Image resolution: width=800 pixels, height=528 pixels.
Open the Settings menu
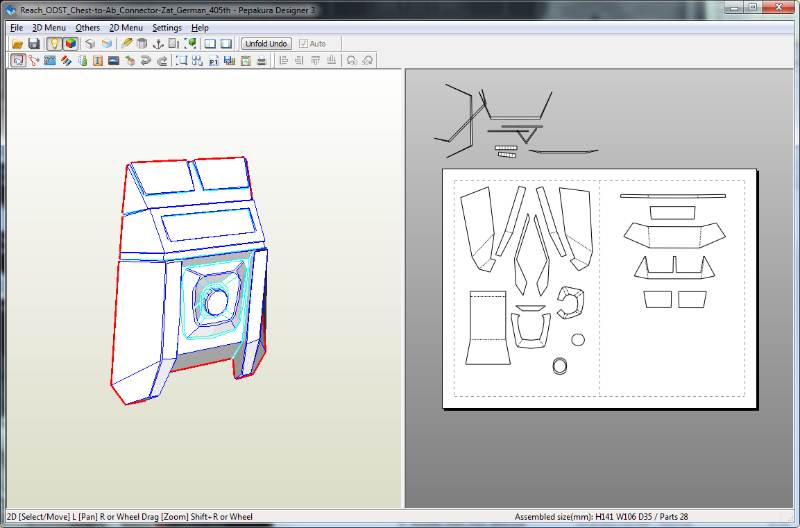pyautogui.click(x=167, y=28)
